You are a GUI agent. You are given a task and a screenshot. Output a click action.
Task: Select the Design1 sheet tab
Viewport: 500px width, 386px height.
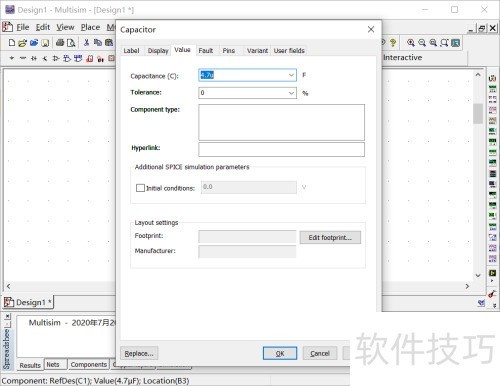click(29, 302)
